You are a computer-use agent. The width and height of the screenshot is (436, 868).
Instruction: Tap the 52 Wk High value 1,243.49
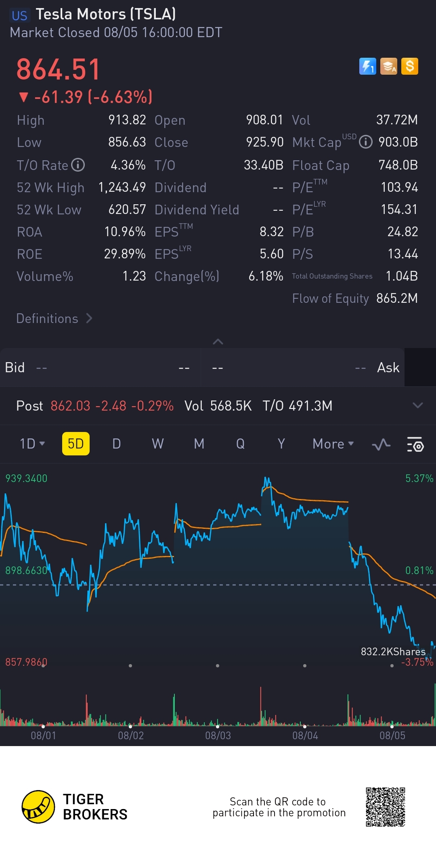pyautogui.click(x=122, y=187)
